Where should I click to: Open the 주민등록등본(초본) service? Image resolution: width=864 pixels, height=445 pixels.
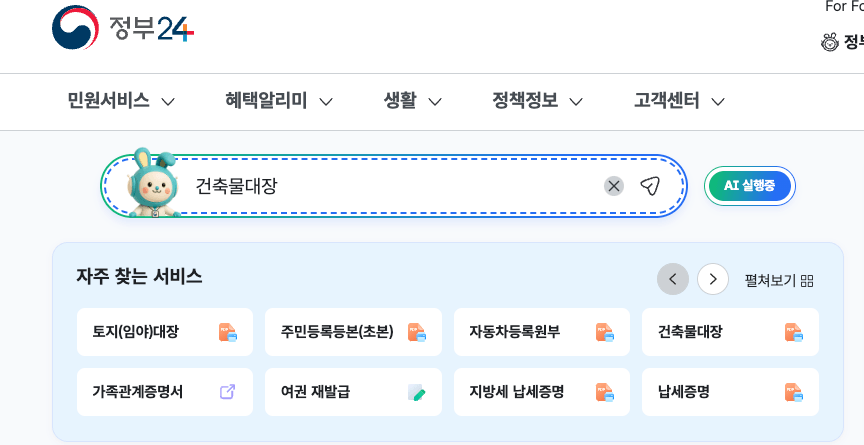click(x=337, y=332)
